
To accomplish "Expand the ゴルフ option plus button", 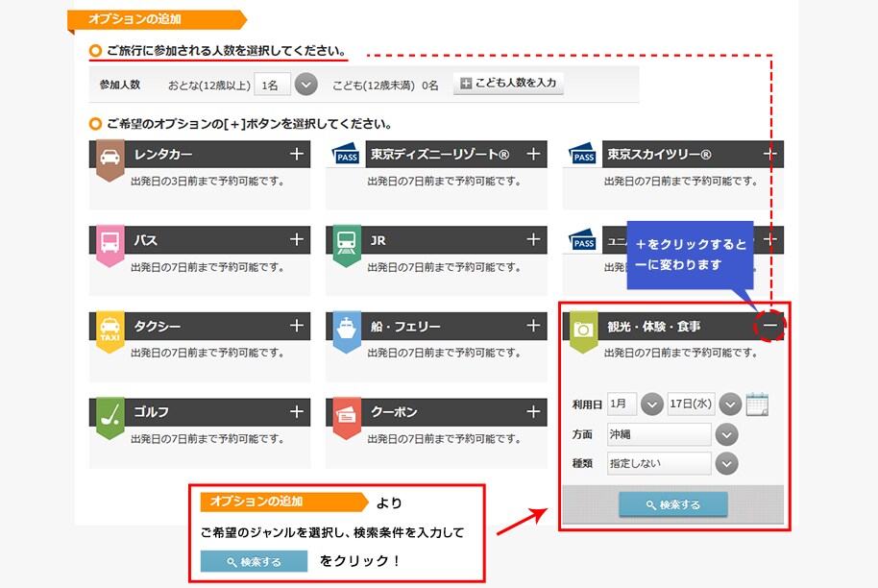I will [297, 411].
